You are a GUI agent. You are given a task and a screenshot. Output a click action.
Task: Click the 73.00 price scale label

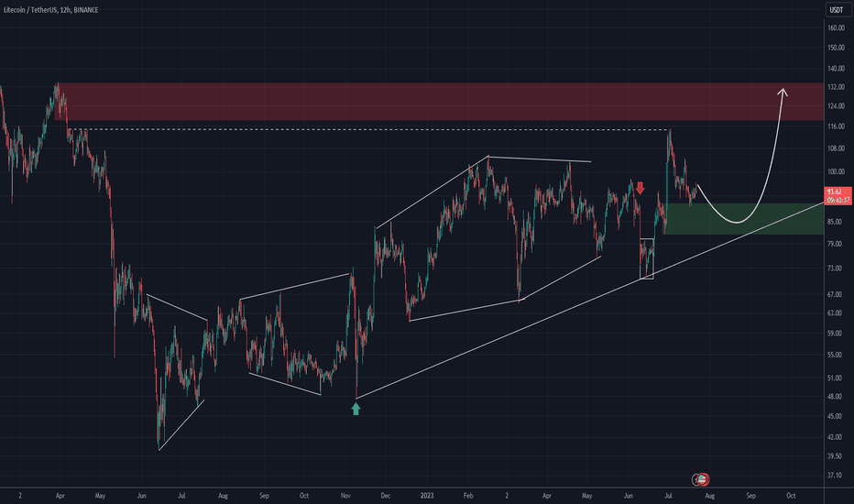pos(835,268)
